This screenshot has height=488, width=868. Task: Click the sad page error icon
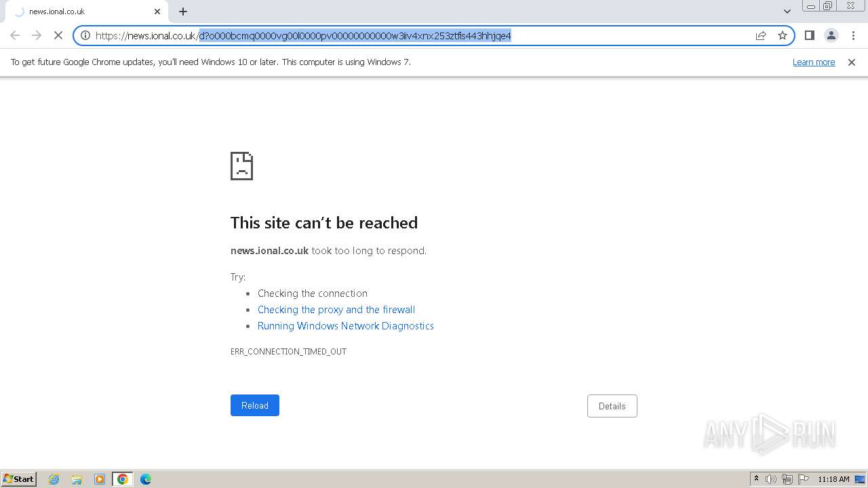[x=242, y=166]
